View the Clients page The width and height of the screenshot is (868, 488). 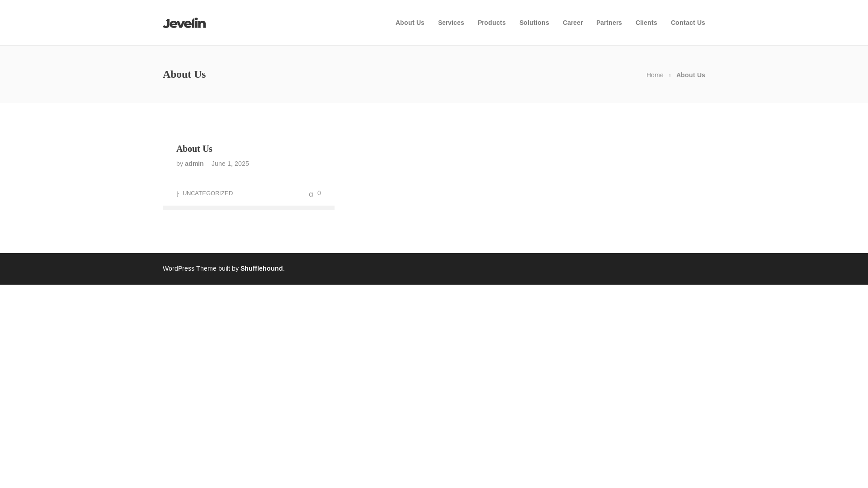tap(646, 23)
